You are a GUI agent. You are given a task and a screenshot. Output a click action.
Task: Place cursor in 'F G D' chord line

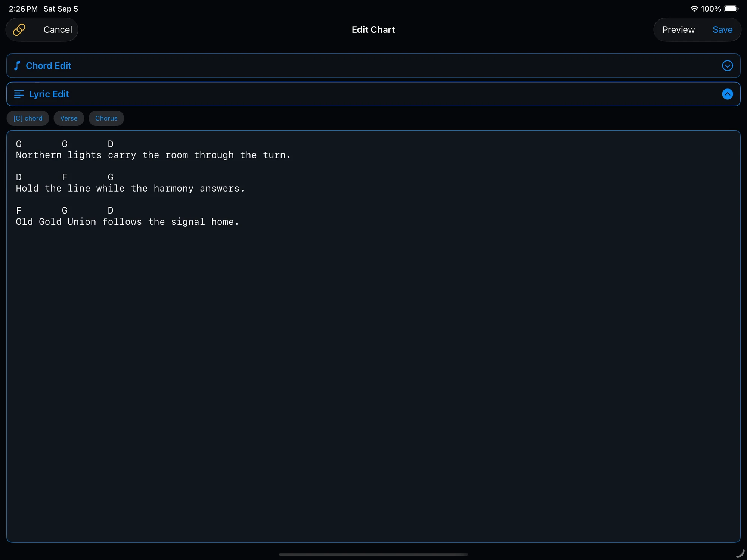point(65,211)
